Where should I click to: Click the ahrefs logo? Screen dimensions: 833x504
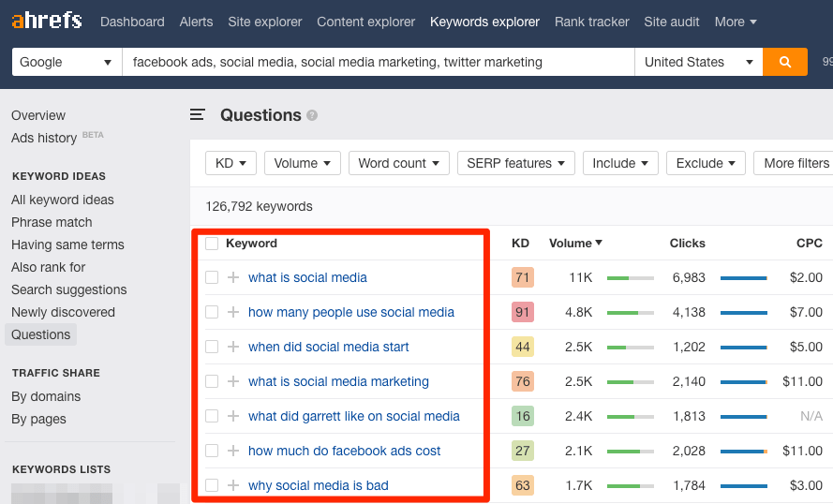click(47, 22)
